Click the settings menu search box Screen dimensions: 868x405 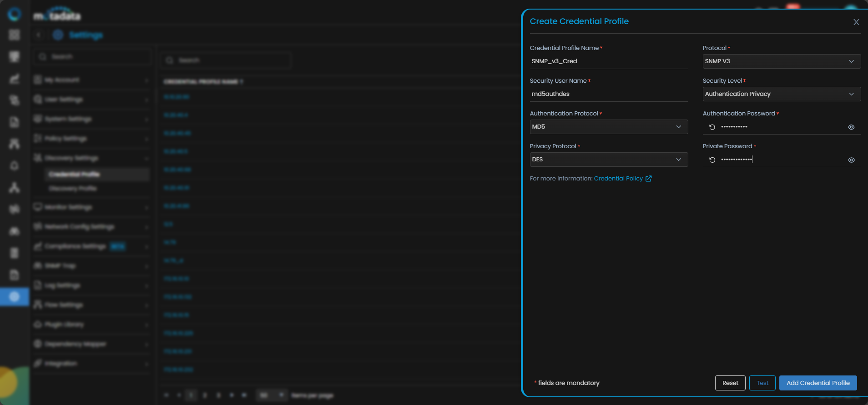click(92, 57)
